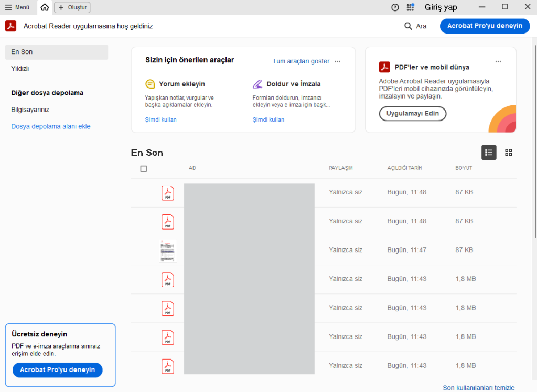This screenshot has height=392, width=537.
Task: Open the hamburger Menü button
Action: point(17,7)
